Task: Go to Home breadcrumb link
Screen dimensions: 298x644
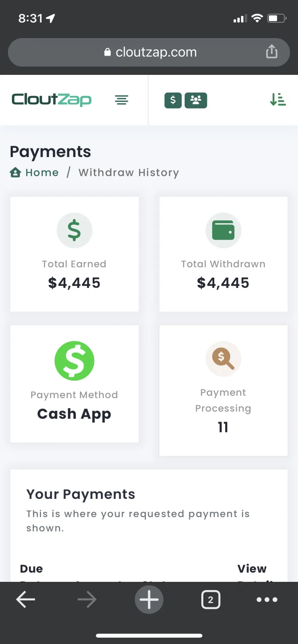Action: point(42,173)
